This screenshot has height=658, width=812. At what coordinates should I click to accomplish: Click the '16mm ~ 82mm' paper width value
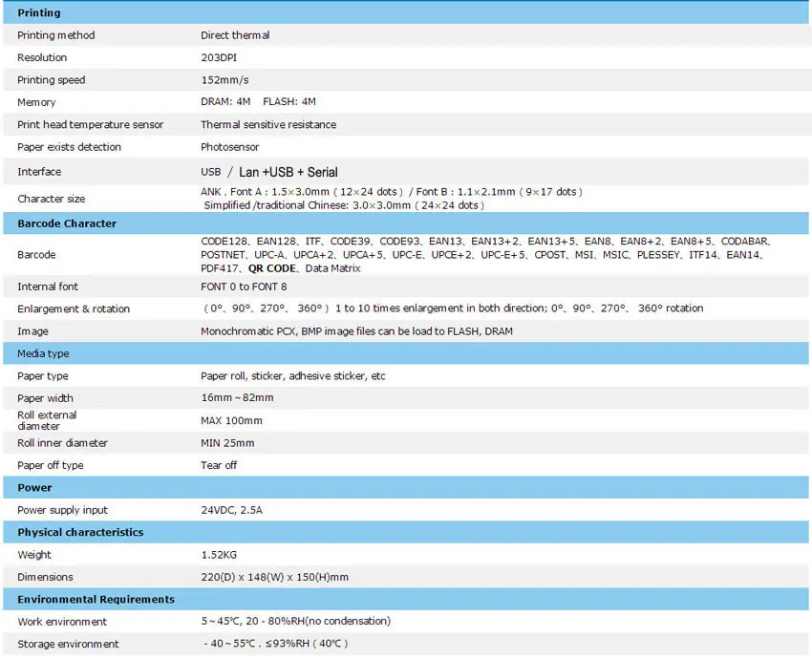(x=237, y=398)
